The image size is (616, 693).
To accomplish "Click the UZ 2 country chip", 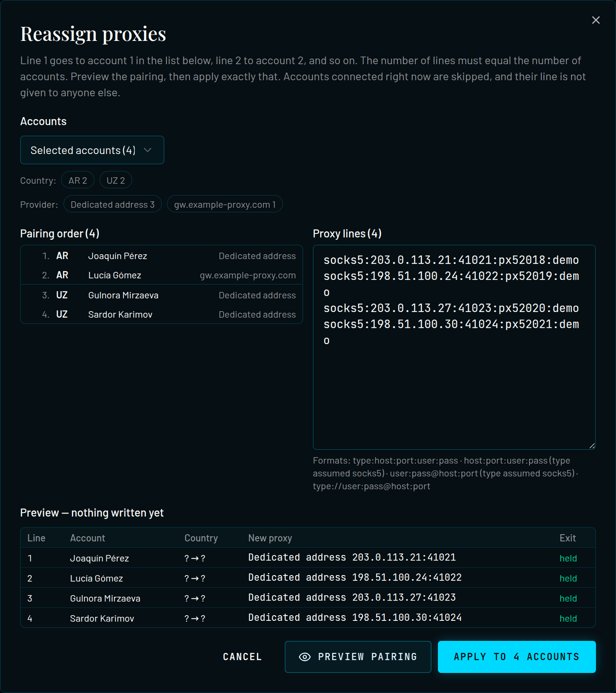I will (116, 180).
